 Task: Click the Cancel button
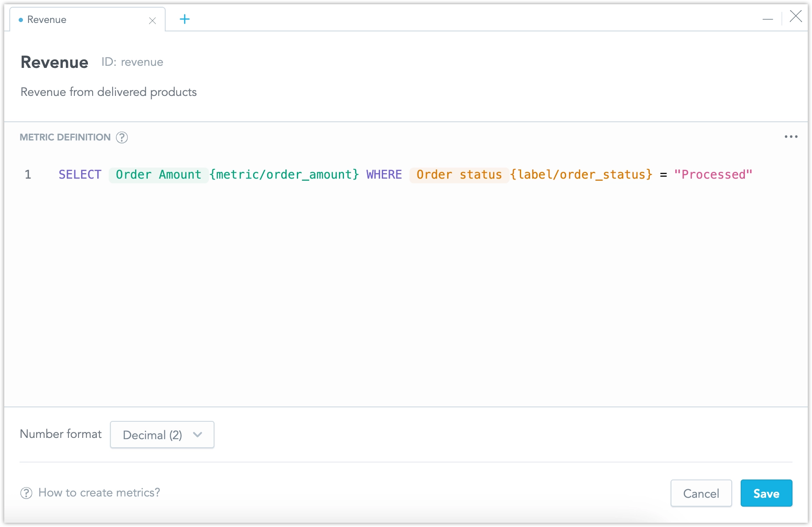pyautogui.click(x=701, y=493)
